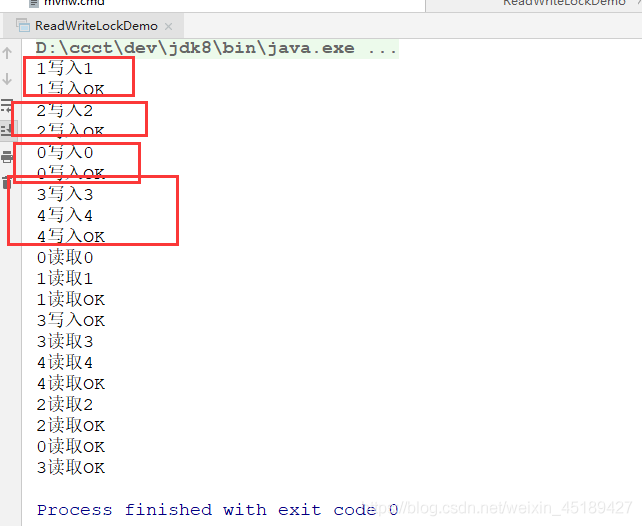Screen dimensions: 642x526
Task: Click the output line '3读取3'
Action: [65, 341]
